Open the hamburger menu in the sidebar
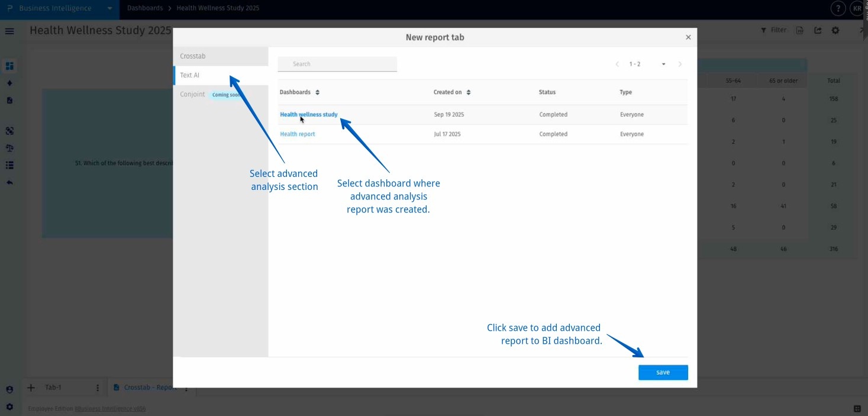The image size is (868, 416). coord(9,31)
